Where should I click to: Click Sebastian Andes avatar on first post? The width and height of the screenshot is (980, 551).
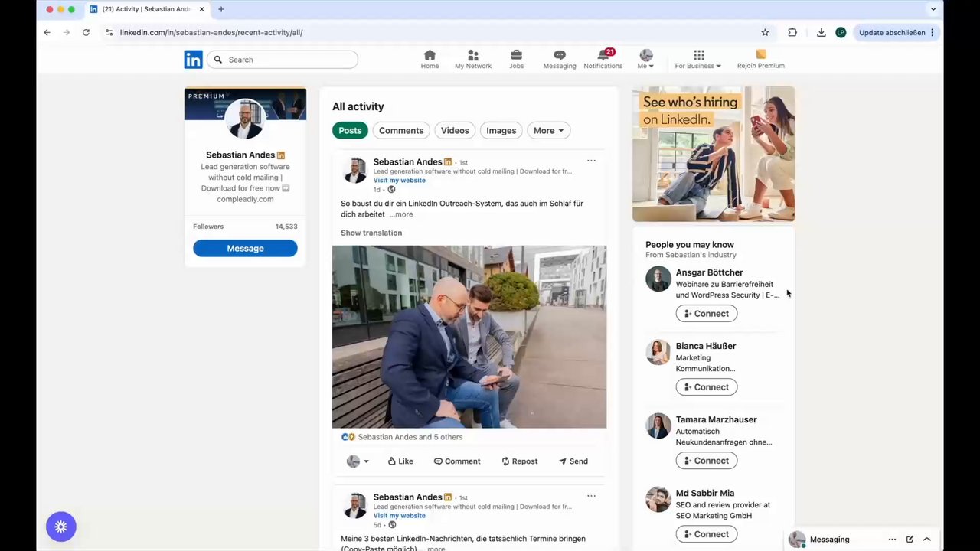point(354,171)
